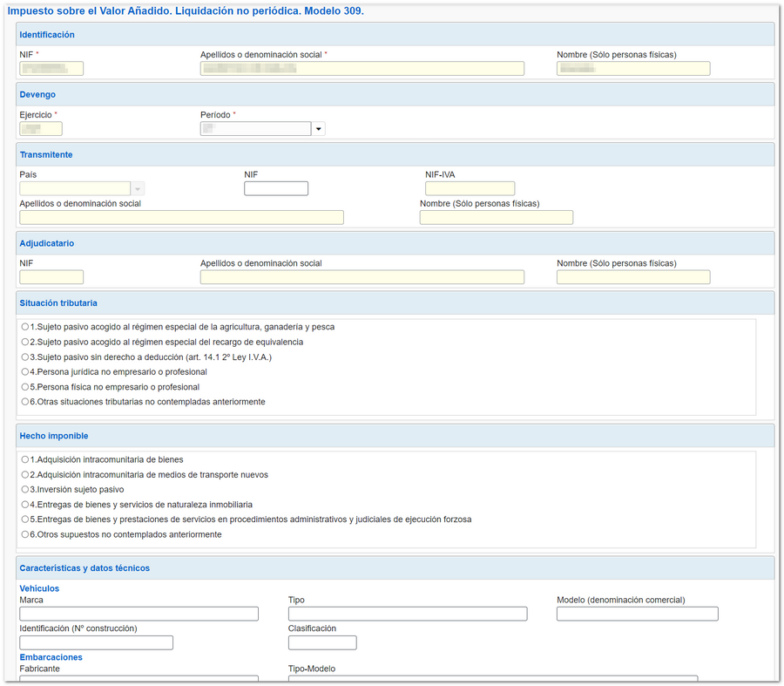This screenshot has height=686, width=784.
Task: Choose 'Persona jurídica no empresario o profesional'
Action: pyautogui.click(x=25, y=372)
